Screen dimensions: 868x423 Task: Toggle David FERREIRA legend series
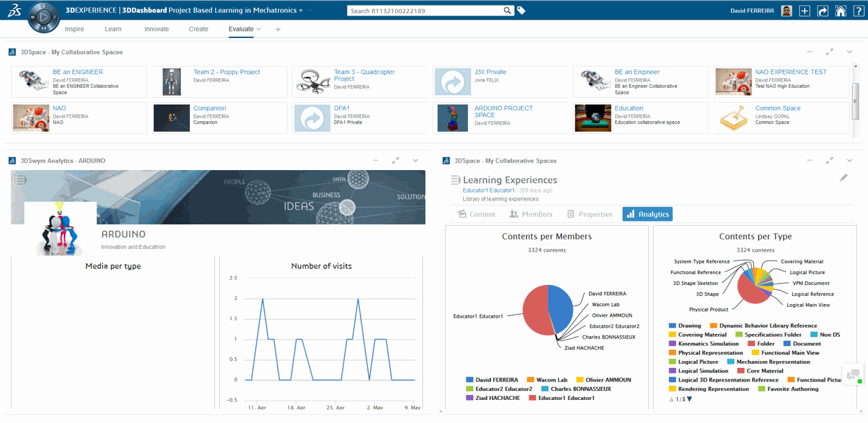click(491, 380)
